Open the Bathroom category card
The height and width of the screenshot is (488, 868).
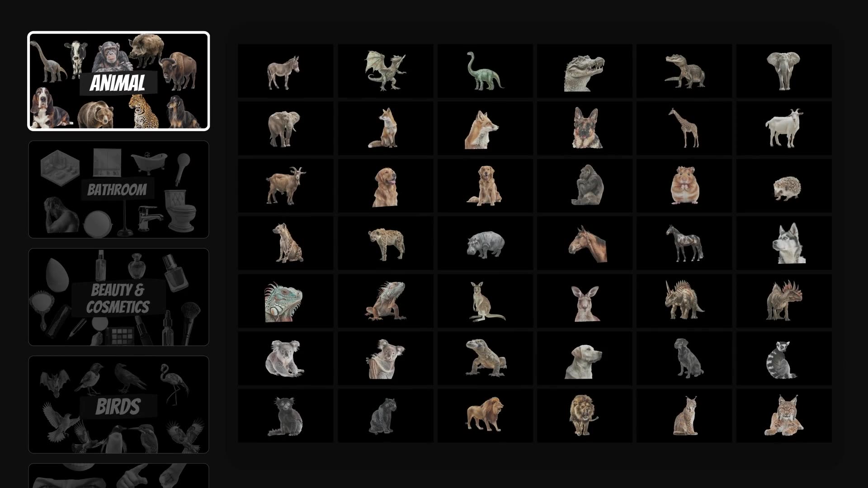click(x=118, y=189)
